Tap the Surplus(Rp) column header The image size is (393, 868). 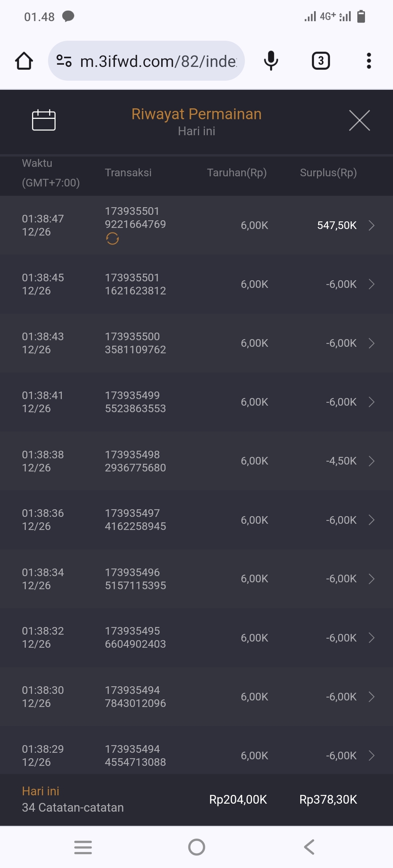(328, 173)
